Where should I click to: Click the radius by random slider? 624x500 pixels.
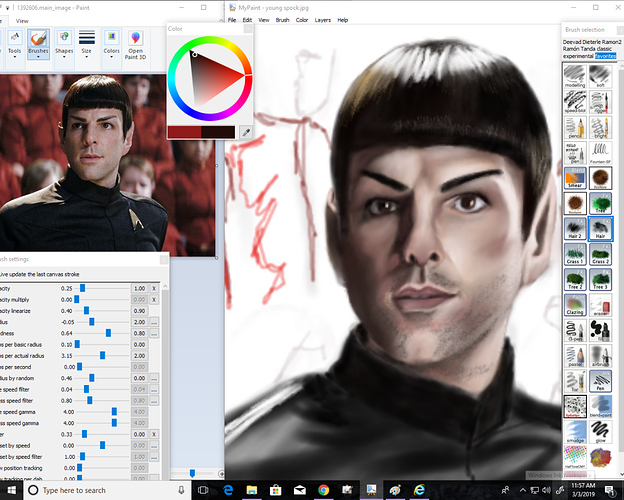point(92,378)
